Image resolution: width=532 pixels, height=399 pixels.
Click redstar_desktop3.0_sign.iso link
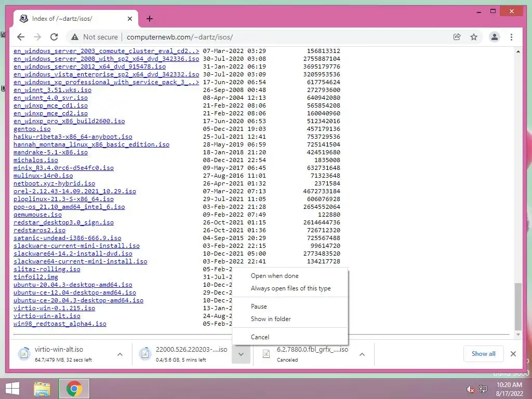click(63, 222)
